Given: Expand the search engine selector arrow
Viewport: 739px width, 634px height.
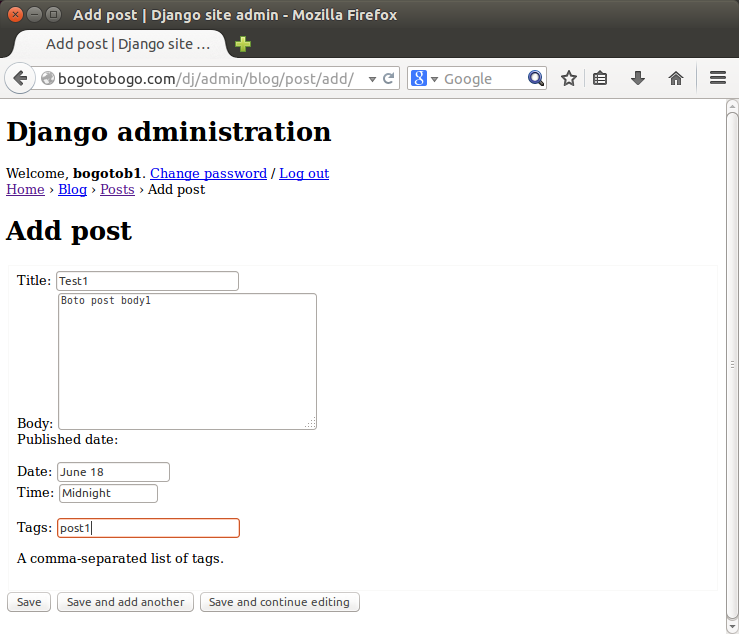Looking at the screenshot, I should point(435,79).
